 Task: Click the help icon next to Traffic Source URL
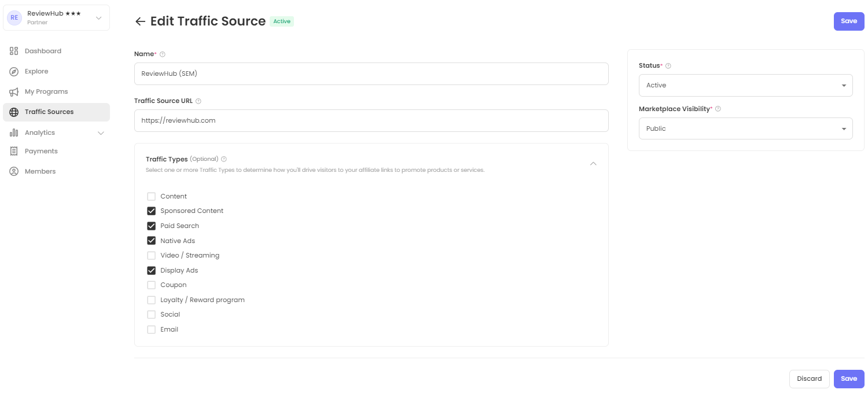198,101
